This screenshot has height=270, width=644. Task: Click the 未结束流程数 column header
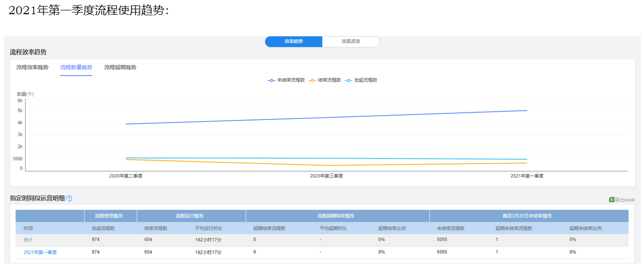click(451, 228)
